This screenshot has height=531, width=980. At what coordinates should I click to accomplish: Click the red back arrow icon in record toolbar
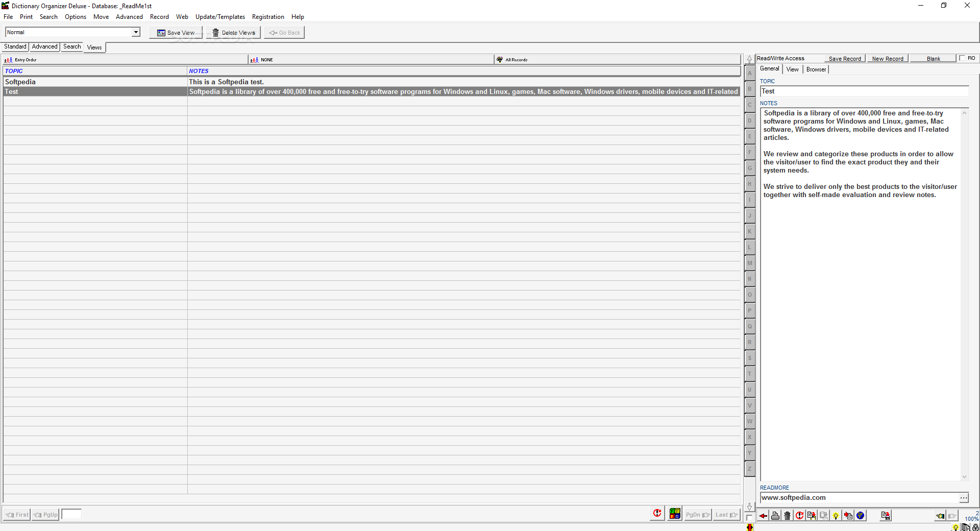763,516
